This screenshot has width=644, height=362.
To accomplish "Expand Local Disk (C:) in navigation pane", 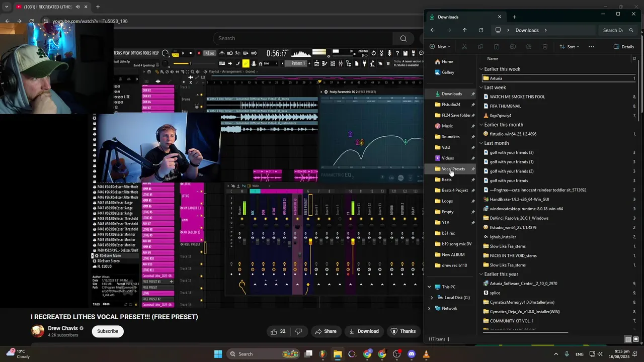I will tap(432, 298).
